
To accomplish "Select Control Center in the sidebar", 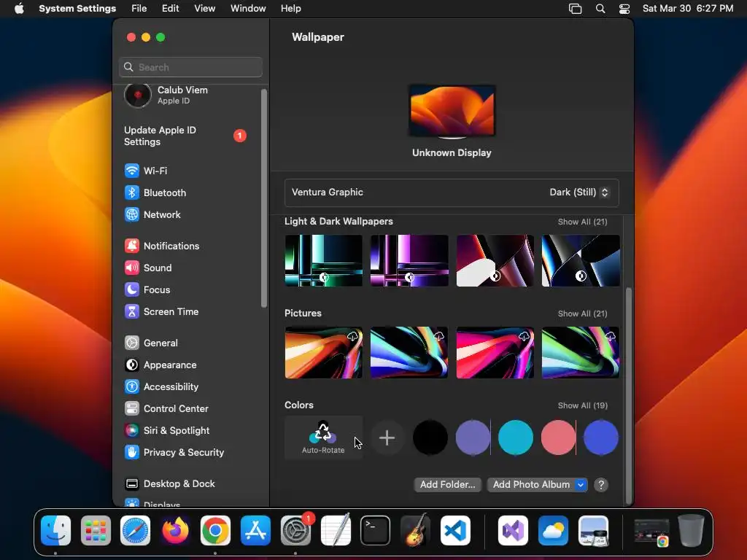I will tap(167, 408).
